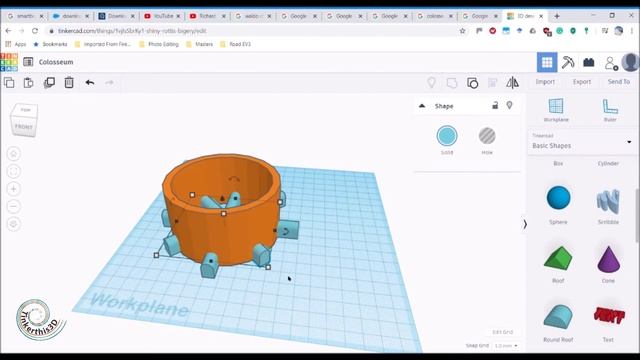The image size is (640, 360).
Task: Go back in browser history
Action: 9,31
